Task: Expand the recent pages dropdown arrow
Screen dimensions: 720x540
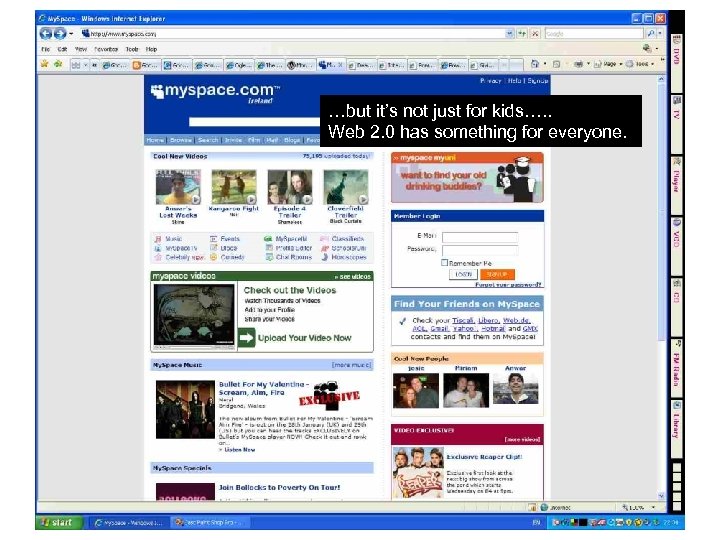Action: click(71, 34)
